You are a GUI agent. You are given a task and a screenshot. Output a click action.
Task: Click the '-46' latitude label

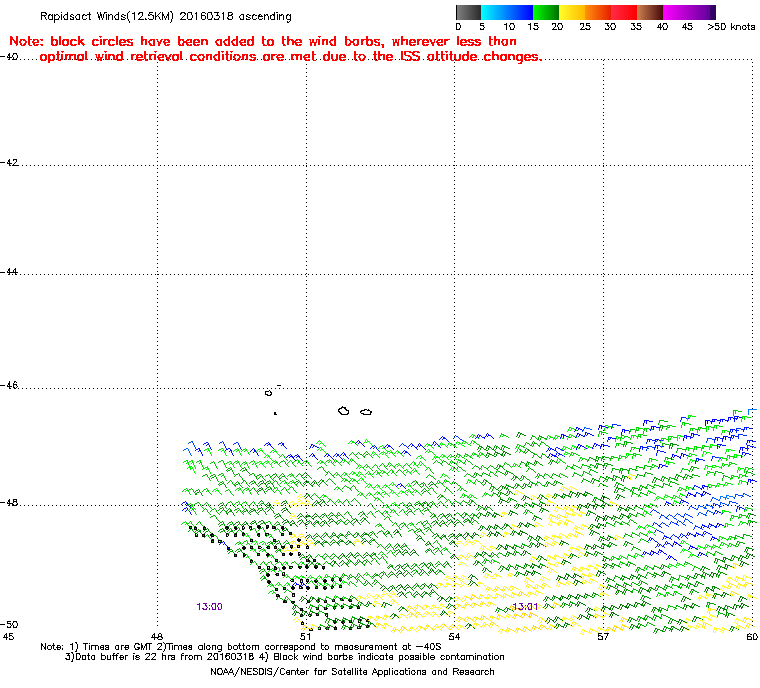pos(9,385)
